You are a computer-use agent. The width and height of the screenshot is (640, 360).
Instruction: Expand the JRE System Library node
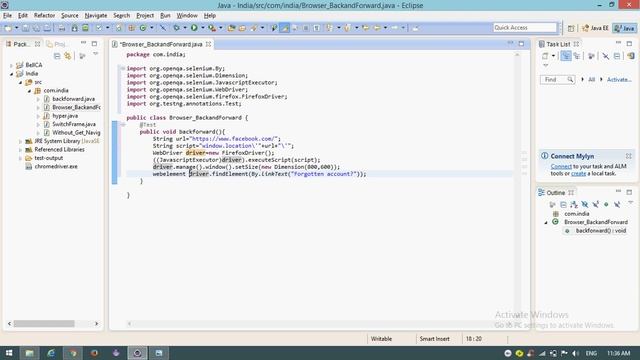(x=20, y=141)
